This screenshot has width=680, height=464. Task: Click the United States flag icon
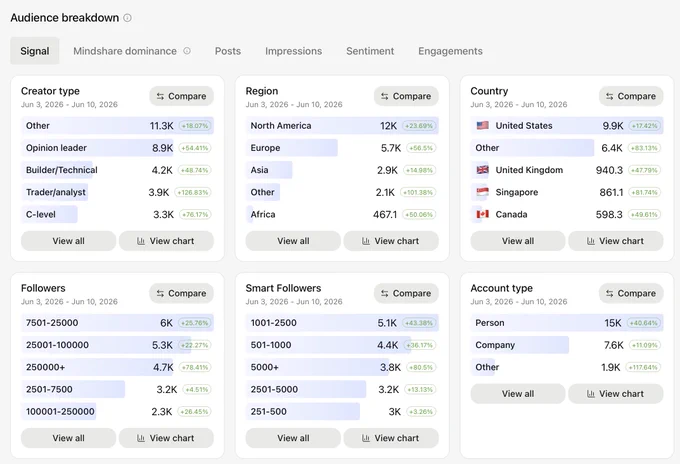(x=482, y=125)
